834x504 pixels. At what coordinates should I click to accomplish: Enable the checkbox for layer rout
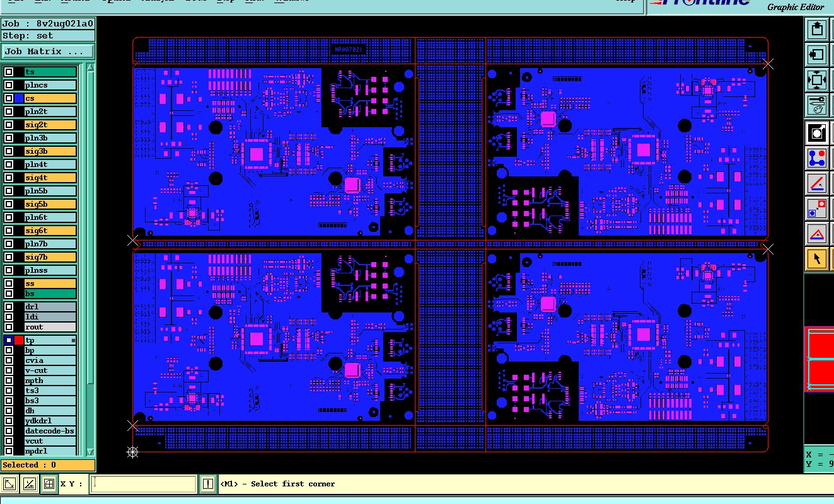click(9, 327)
